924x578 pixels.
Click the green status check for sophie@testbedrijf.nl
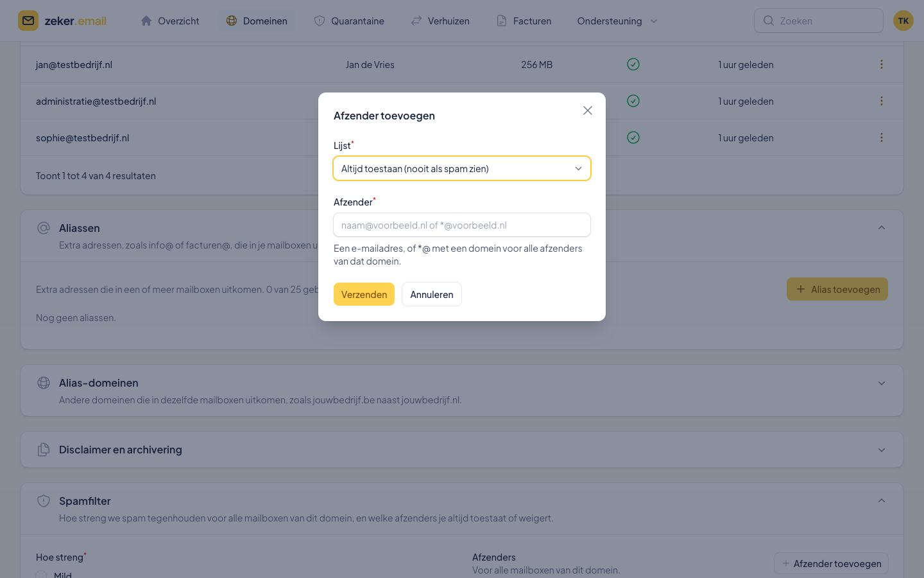tap(633, 137)
